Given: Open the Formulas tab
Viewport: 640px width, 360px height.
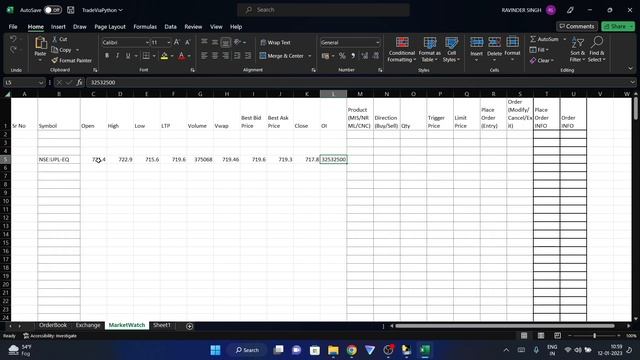Looking at the screenshot, I should (x=145, y=27).
